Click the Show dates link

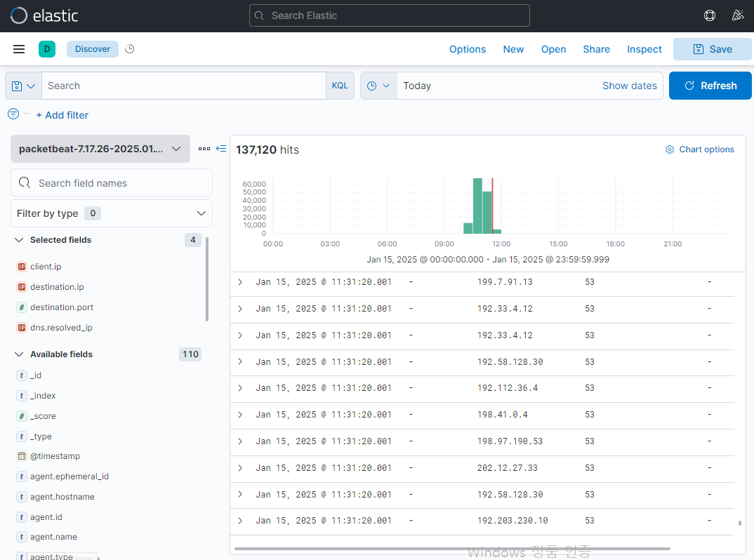(630, 86)
